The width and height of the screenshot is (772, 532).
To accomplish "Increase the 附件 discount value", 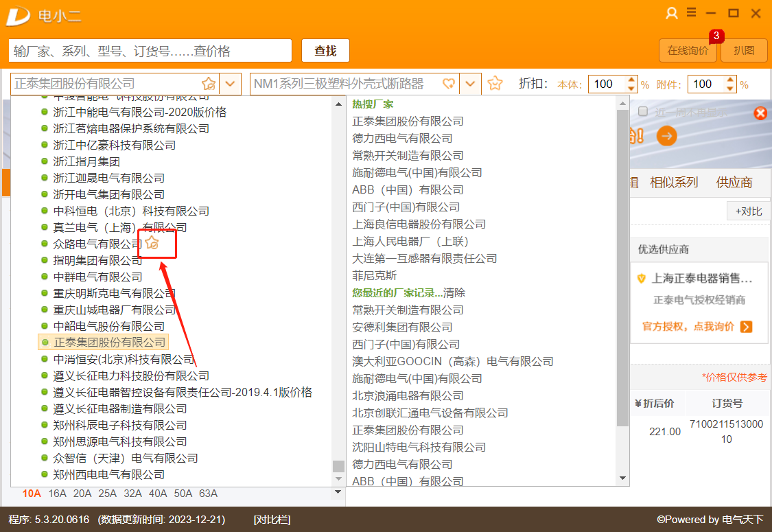I will coord(730,80).
